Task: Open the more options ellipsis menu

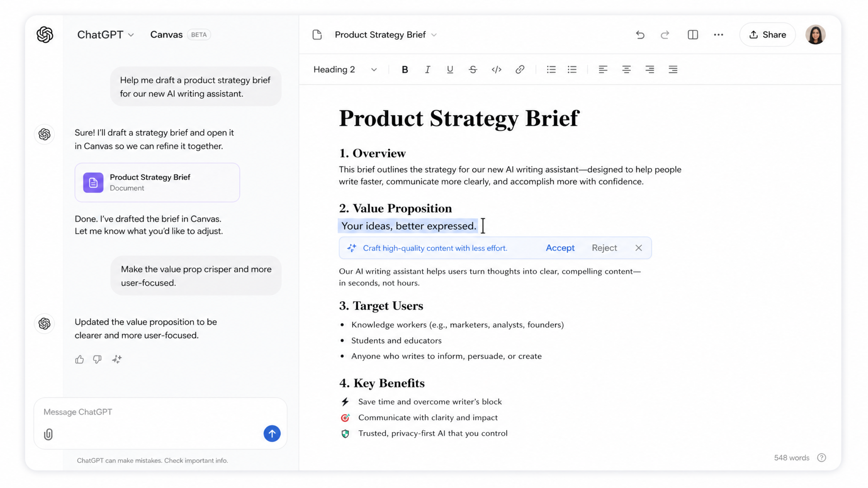Action: point(718,35)
